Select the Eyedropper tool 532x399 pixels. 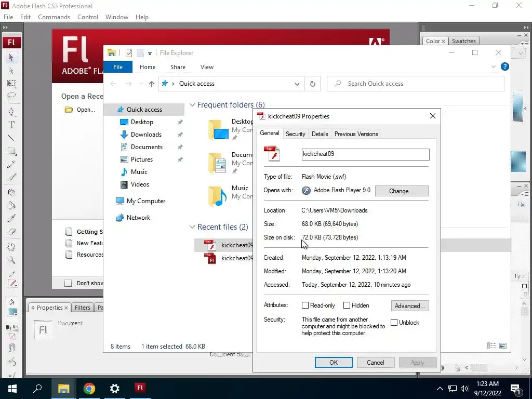(x=11, y=218)
